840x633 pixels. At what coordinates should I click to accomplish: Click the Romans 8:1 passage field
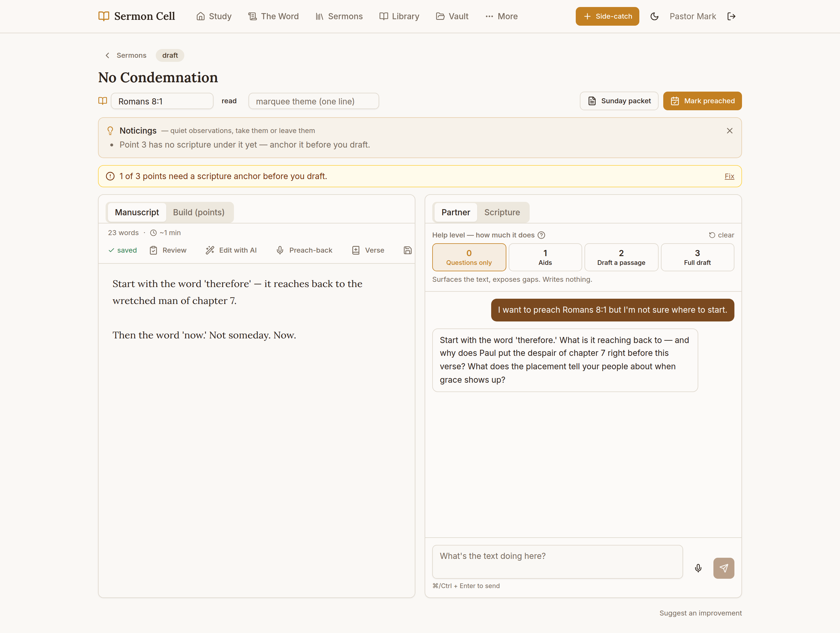(x=162, y=101)
